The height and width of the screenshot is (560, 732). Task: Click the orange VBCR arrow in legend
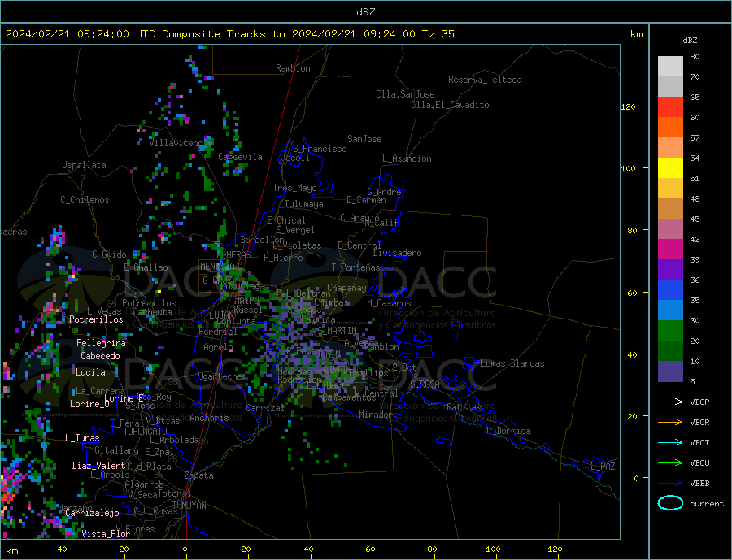(x=670, y=423)
